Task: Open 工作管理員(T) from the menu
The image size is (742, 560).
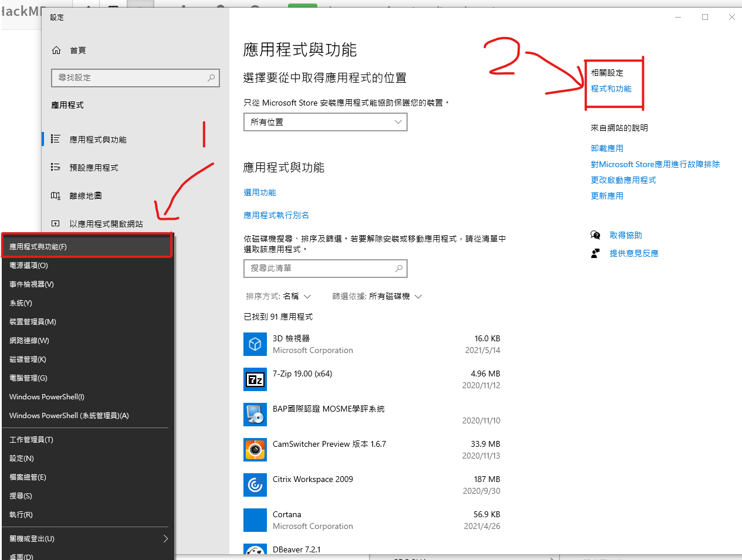Action: 87,439
